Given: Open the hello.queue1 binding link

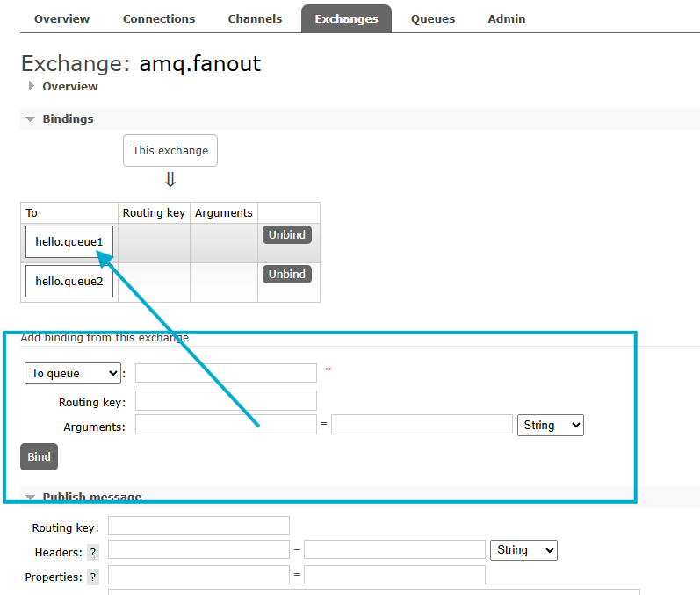Looking at the screenshot, I should (69, 241).
